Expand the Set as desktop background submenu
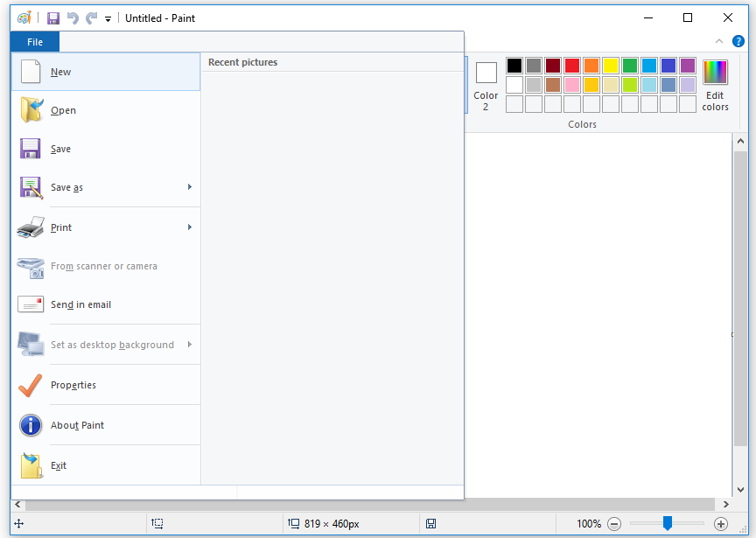Screen dimensions: 756x538 pos(190,345)
